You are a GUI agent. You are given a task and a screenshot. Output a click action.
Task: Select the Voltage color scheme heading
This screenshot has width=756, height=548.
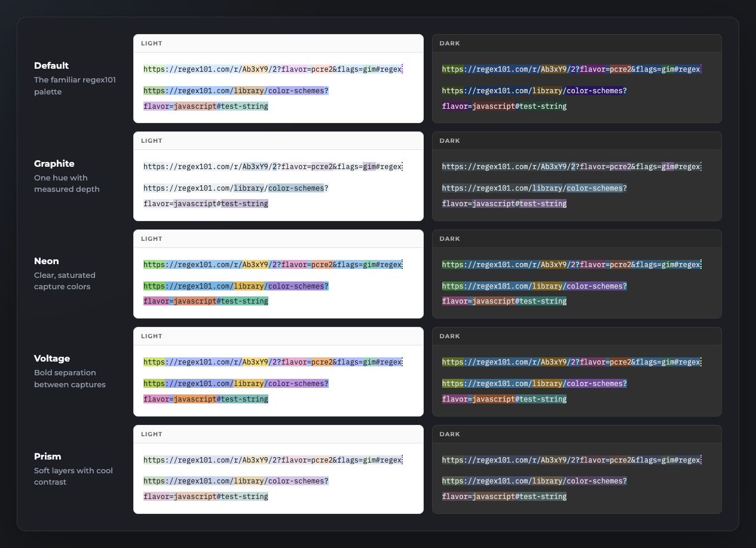coord(52,359)
